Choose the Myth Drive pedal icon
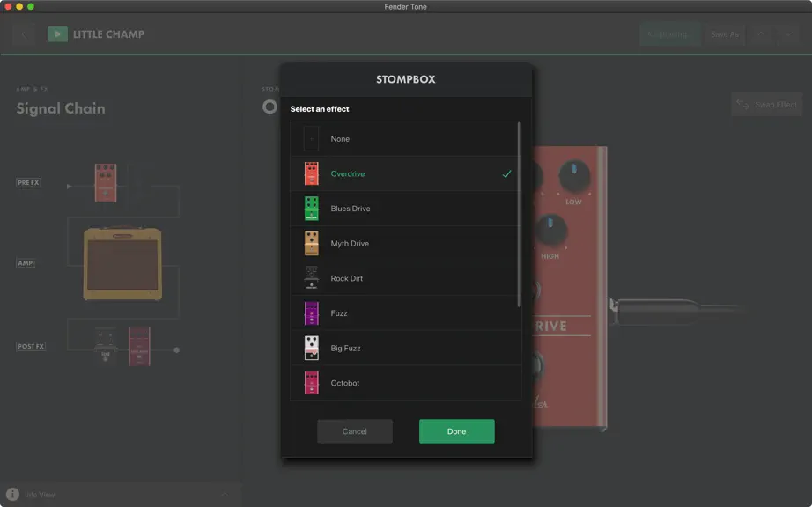This screenshot has width=812, height=507. [x=311, y=243]
